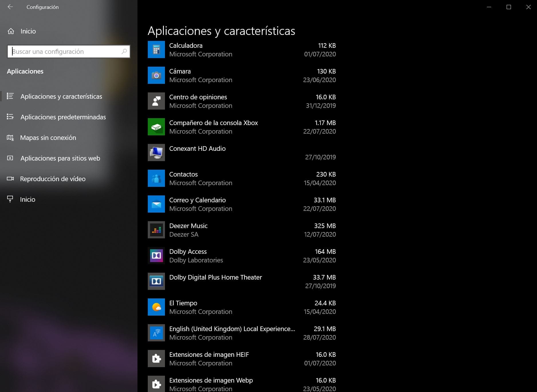Click the Dolby Access icon

[x=156, y=256]
